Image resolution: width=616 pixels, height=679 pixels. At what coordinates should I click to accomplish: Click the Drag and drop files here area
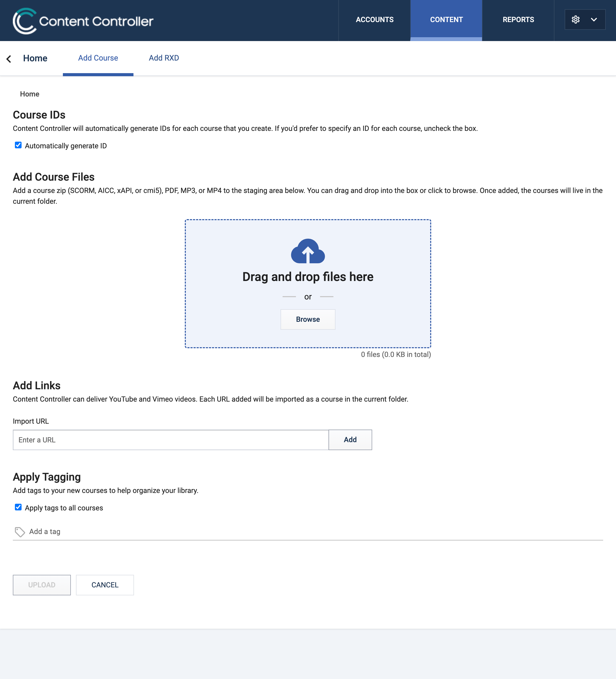[x=308, y=284]
